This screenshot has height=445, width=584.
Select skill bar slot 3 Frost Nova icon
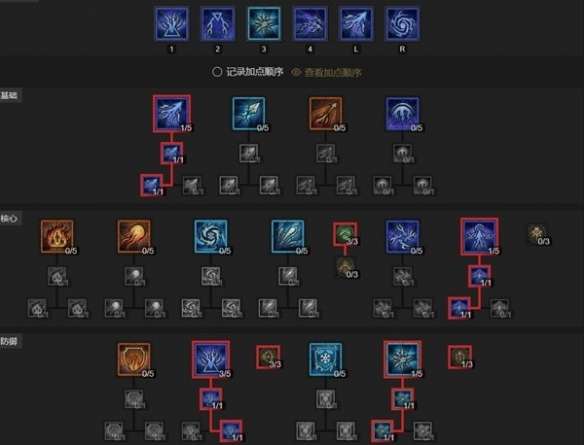[x=264, y=23]
